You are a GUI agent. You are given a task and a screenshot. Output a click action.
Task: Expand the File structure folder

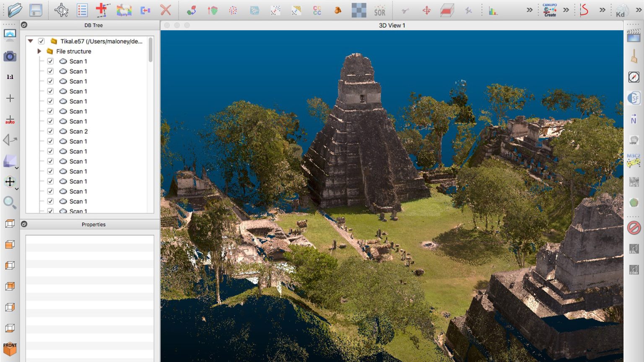[39, 51]
